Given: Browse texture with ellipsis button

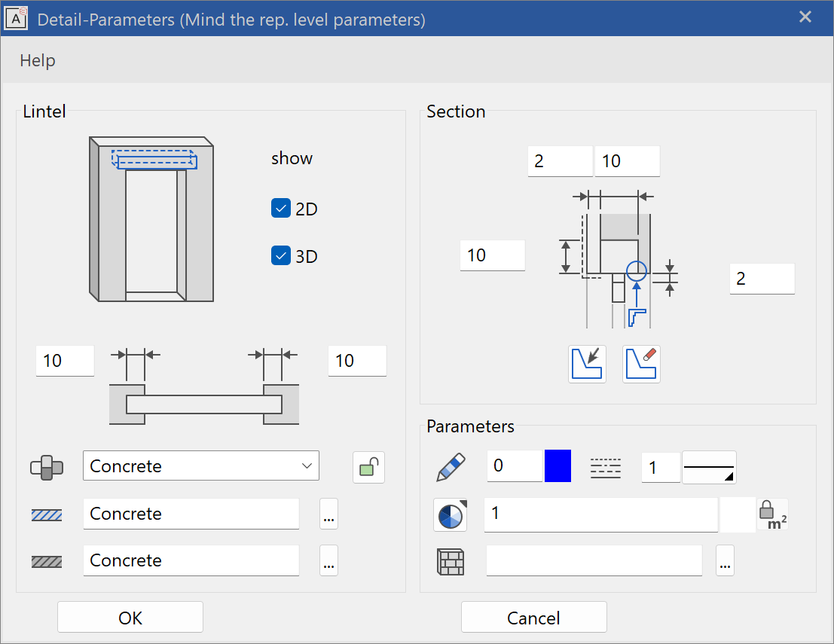Looking at the screenshot, I should pos(725,560).
